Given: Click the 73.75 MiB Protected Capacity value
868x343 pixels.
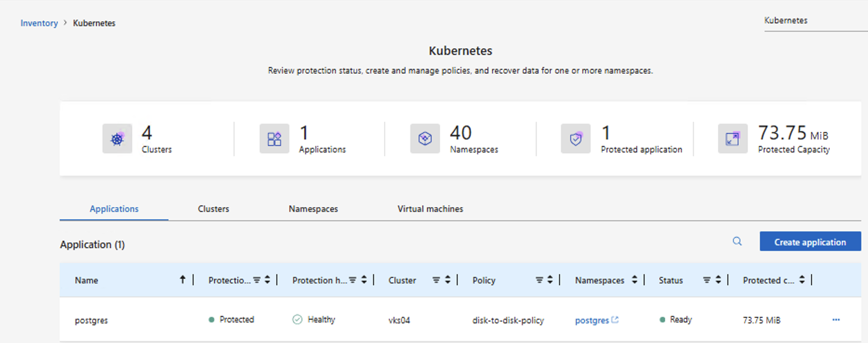Looking at the screenshot, I should (793, 133).
